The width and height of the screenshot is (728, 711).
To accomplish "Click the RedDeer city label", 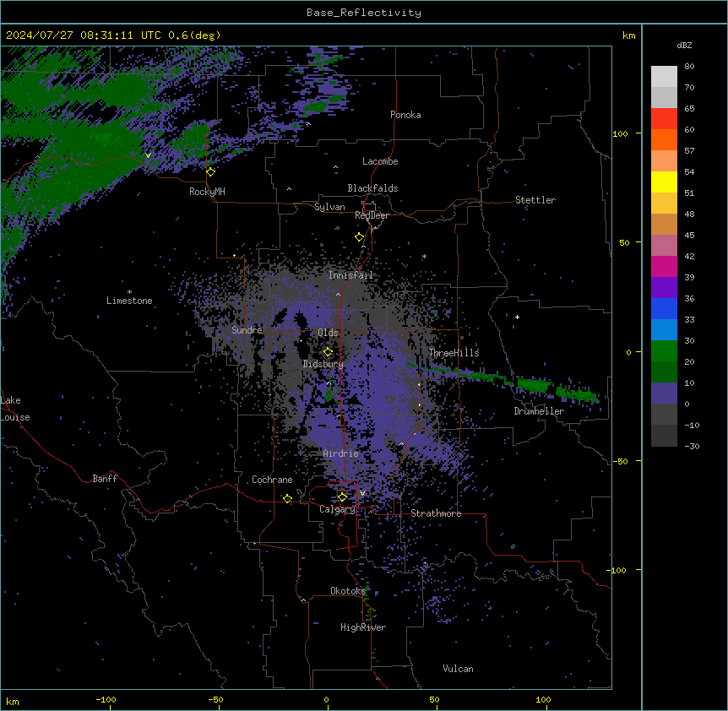I will point(372,215).
